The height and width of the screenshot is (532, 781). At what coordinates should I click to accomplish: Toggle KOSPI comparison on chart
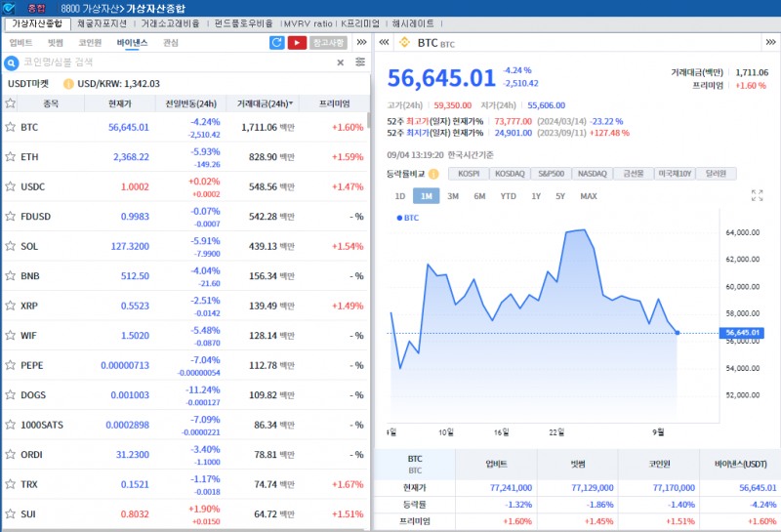[x=469, y=174]
